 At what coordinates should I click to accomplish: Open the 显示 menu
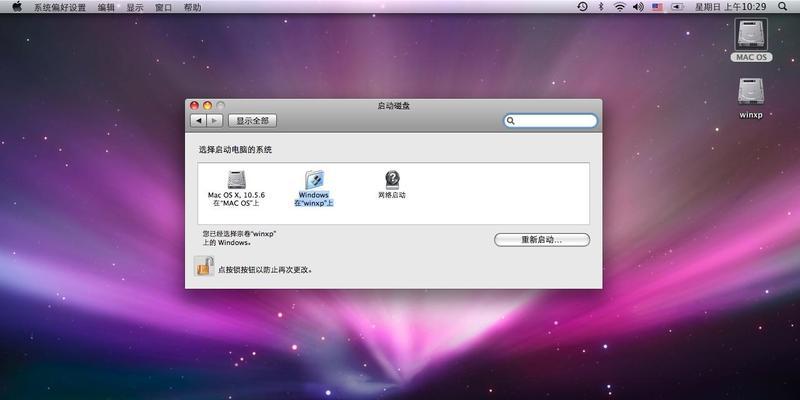click(x=135, y=7)
